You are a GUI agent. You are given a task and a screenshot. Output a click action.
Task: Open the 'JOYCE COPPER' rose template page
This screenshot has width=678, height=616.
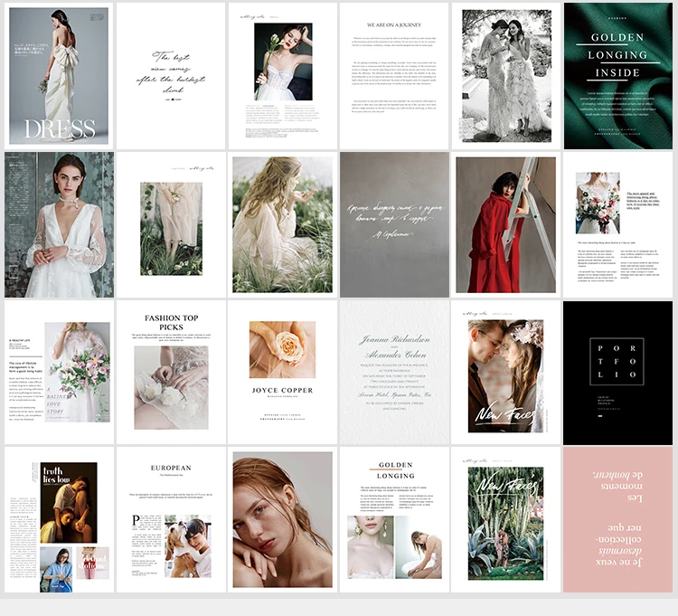click(282, 373)
